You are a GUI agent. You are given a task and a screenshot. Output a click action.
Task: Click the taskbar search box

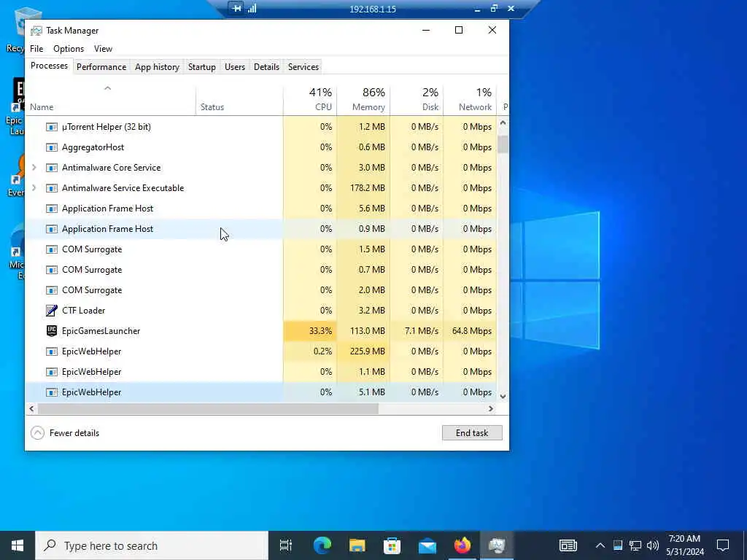pyautogui.click(x=152, y=545)
